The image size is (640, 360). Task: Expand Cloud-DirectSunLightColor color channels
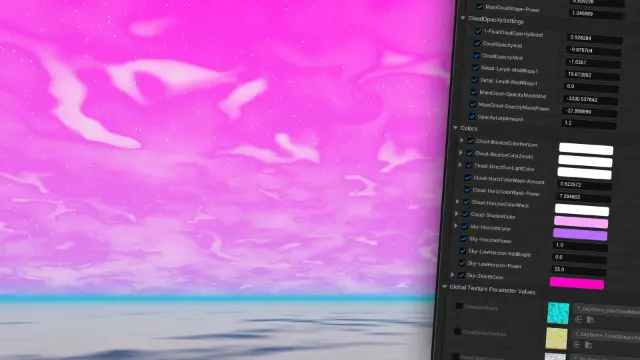point(460,165)
